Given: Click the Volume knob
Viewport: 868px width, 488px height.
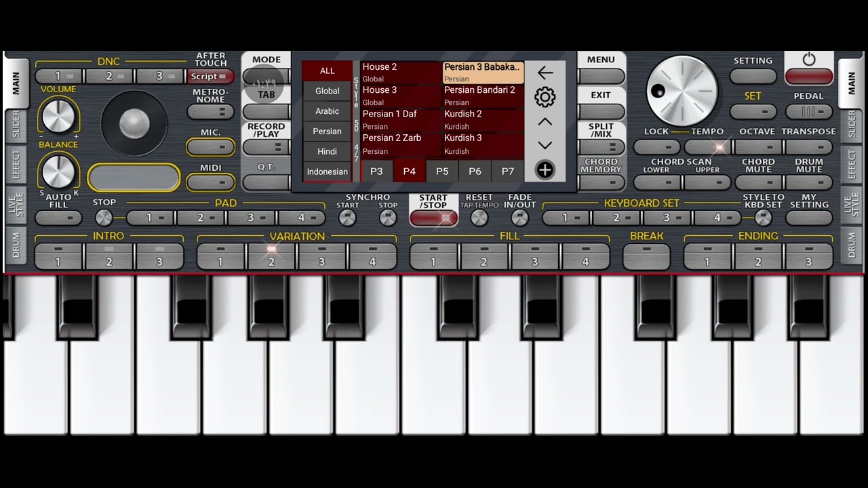Looking at the screenshot, I should coord(58,115).
